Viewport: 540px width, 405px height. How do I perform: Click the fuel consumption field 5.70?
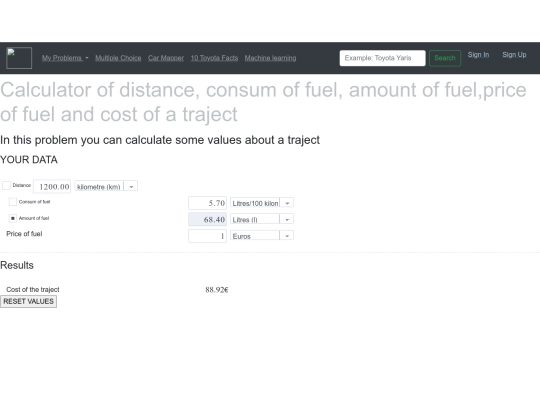(x=207, y=203)
